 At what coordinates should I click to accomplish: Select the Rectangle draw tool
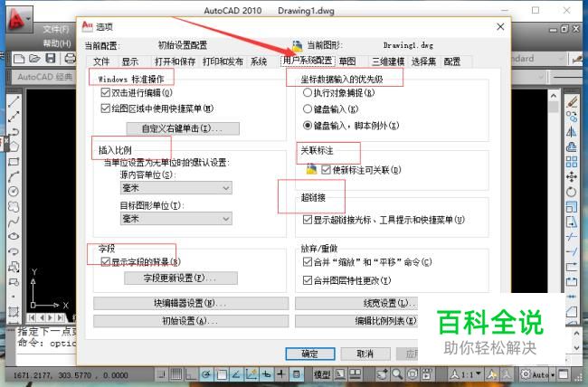pos(14,162)
